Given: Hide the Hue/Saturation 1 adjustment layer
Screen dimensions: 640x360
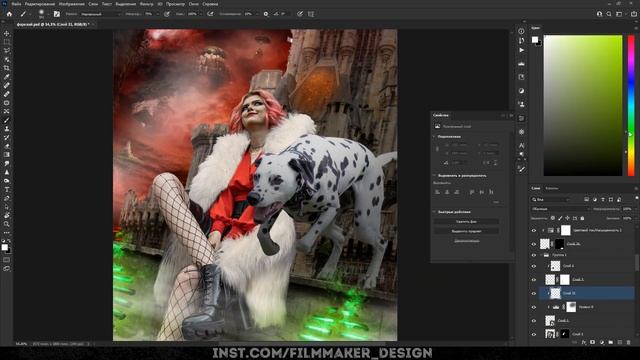Looking at the screenshot, I should (533, 231).
